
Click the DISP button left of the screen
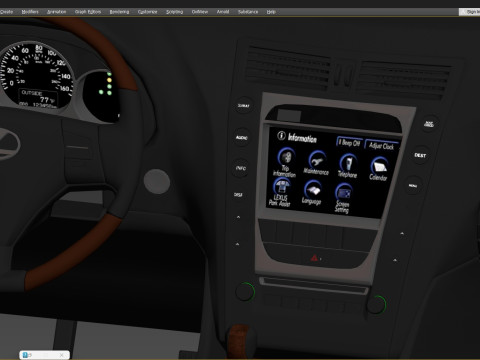238,195
